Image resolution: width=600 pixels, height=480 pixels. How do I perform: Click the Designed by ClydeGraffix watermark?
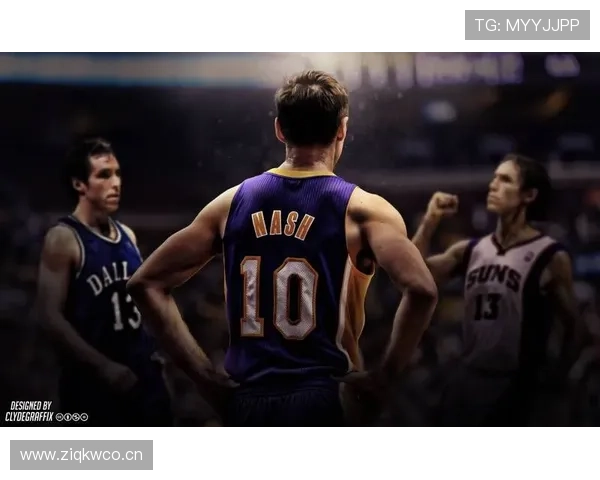point(30,411)
